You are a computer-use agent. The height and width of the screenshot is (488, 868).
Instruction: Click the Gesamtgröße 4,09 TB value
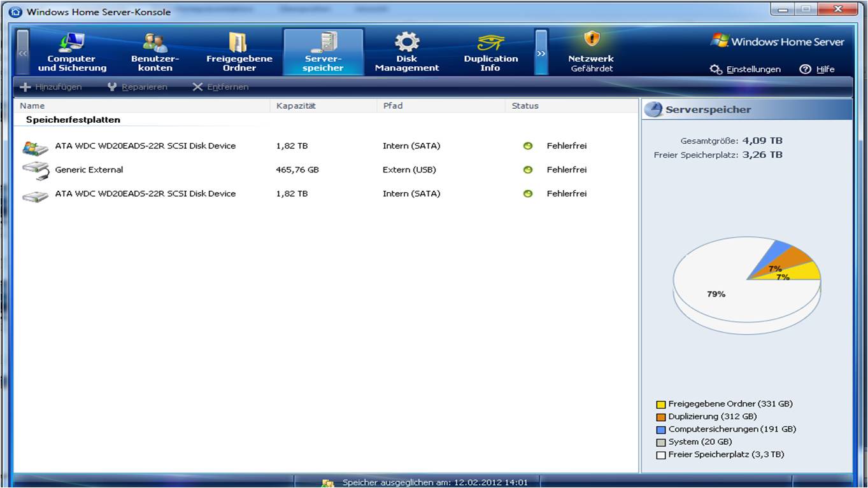(762, 141)
